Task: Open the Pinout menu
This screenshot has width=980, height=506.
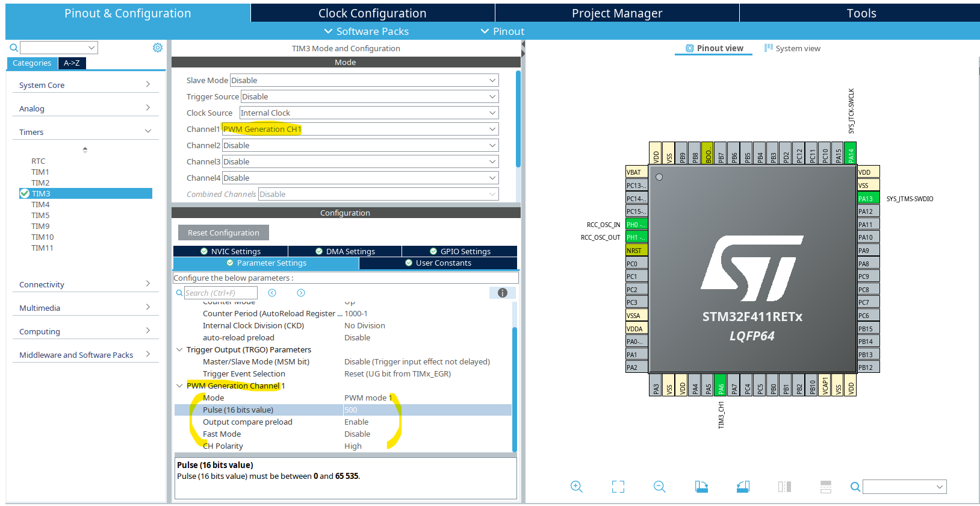Action: 502,31
